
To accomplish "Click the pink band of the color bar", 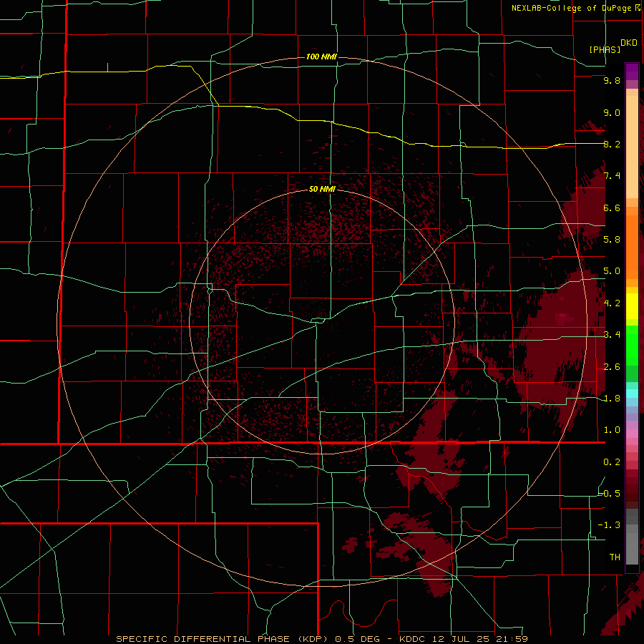I will pyautogui.click(x=632, y=433).
